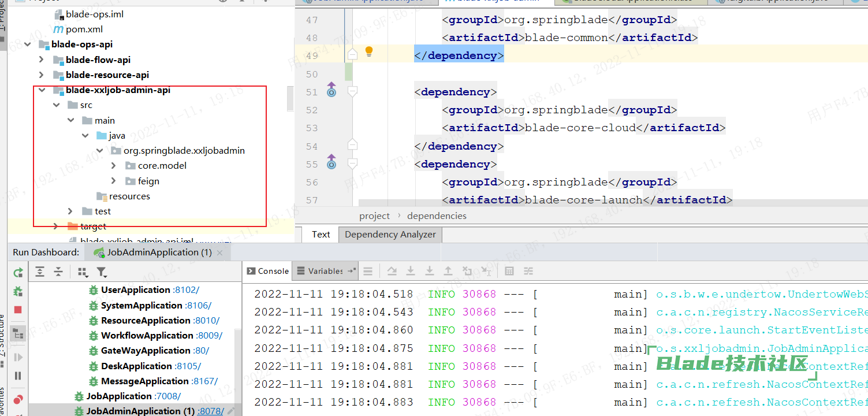This screenshot has width=868, height=416.
Task: Click the gutter override marker on line 51
Action: (x=331, y=89)
